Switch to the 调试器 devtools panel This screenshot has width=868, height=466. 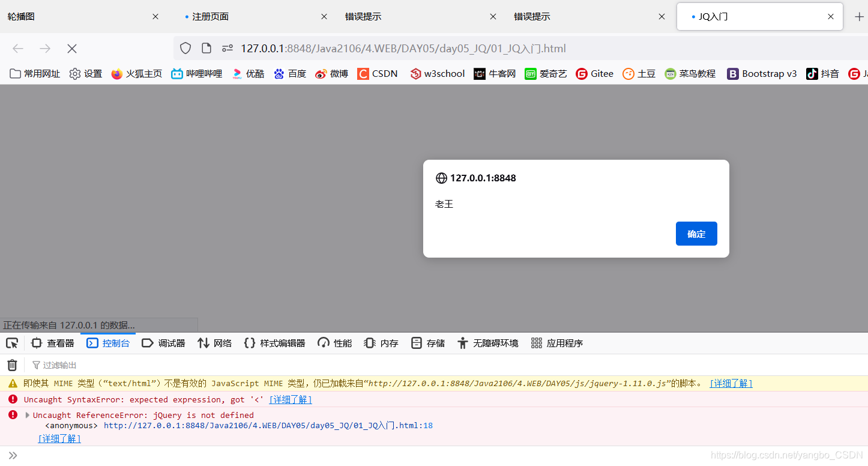pyautogui.click(x=163, y=343)
